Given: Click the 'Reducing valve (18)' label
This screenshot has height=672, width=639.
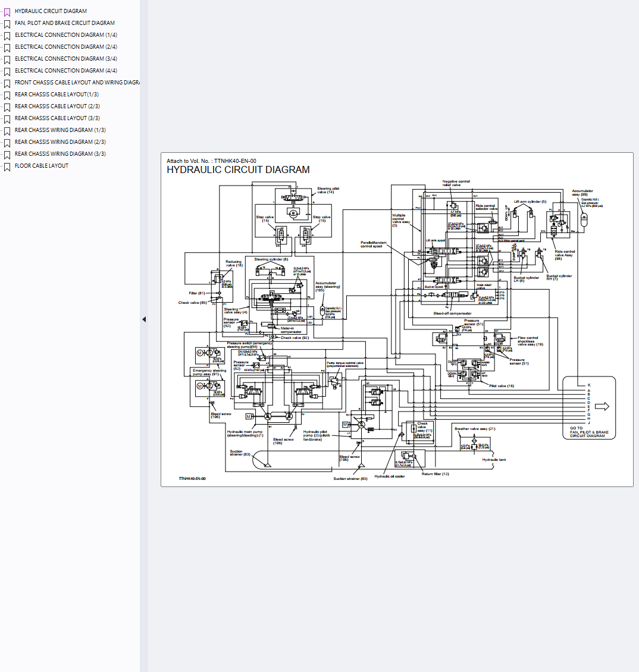Looking at the screenshot, I should (234, 263).
